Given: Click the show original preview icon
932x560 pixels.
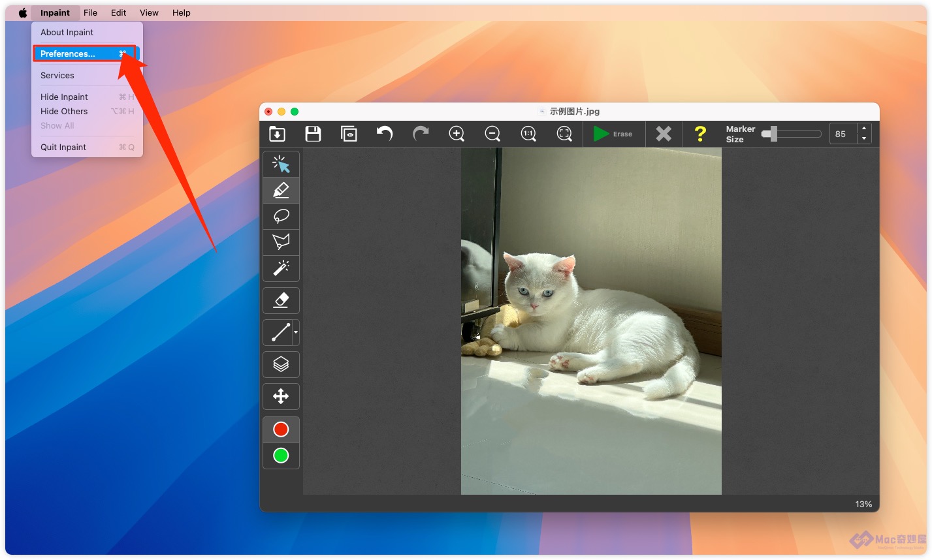Looking at the screenshot, I should click(349, 134).
